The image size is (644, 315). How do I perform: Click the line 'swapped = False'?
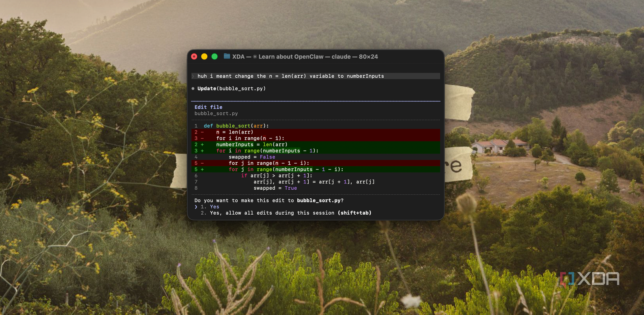click(252, 157)
